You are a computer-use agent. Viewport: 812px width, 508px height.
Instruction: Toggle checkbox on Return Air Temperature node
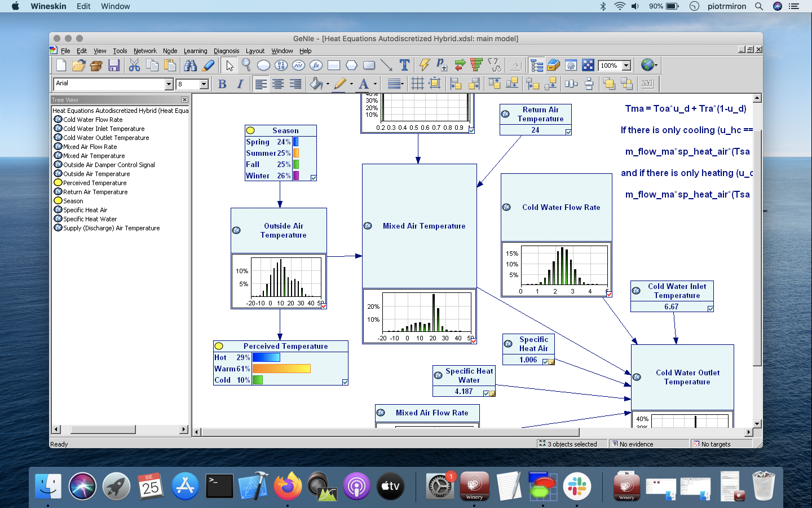click(568, 132)
